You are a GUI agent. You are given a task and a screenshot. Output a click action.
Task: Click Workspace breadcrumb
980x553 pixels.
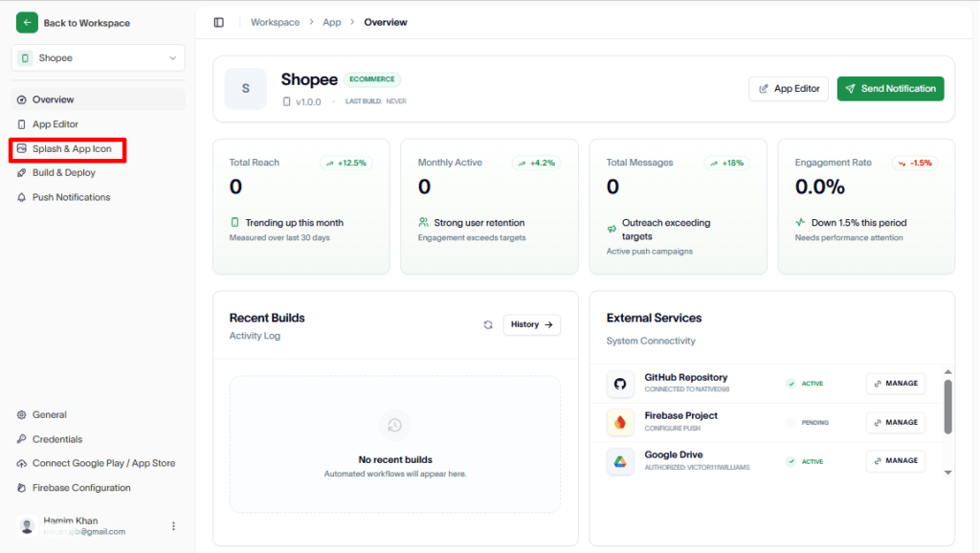(x=275, y=23)
